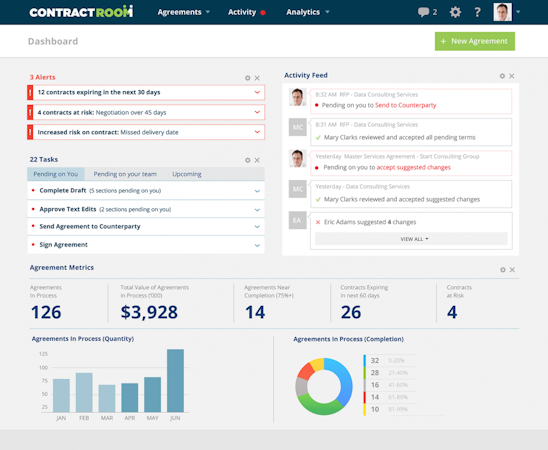Close the Agreement Metrics panel
This screenshot has height=450, width=548.
coord(512,270)
